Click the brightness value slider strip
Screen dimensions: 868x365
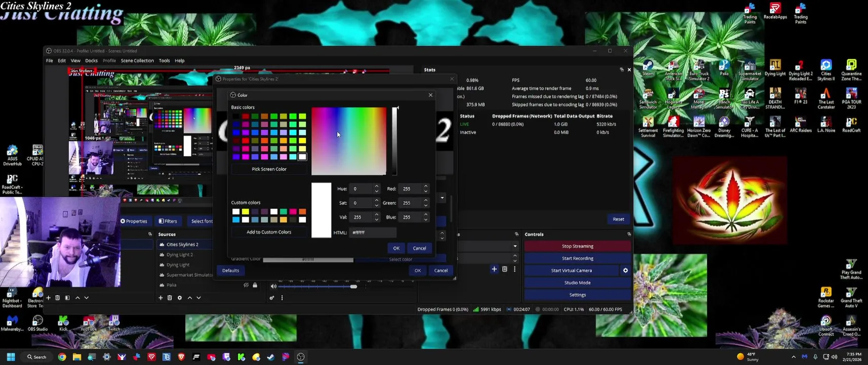pos(394,141)
